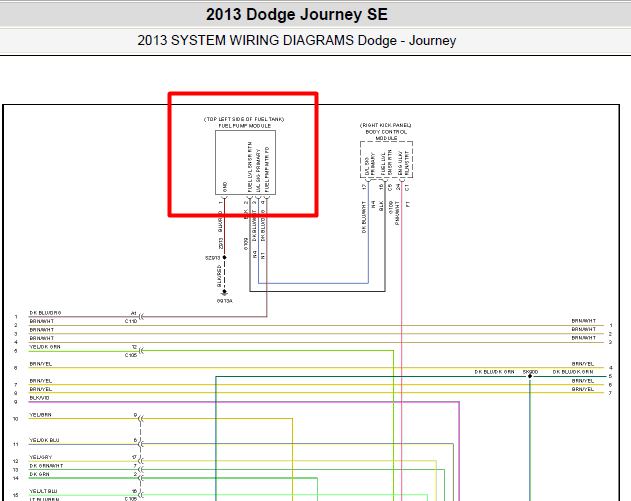Select the 'YEL/BRN' wire label on row 10
This screenshot has height=501, width=631.
click(x=40, y=414)
